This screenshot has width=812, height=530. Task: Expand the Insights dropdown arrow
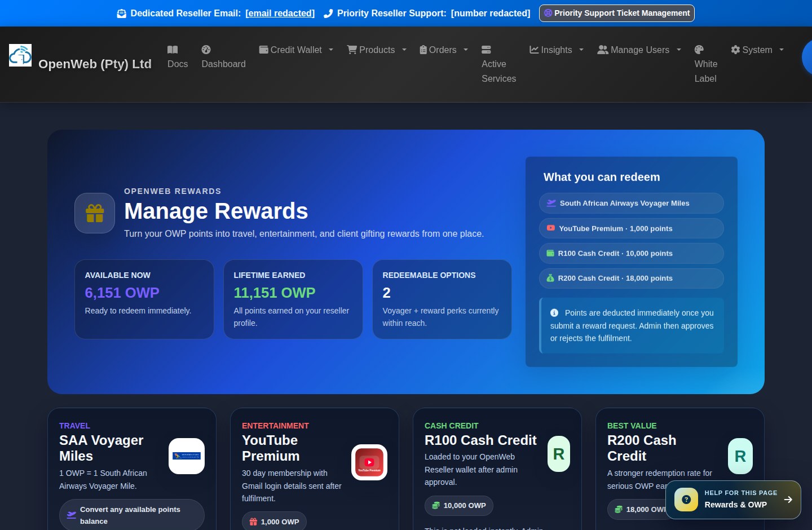click(581, 50)
